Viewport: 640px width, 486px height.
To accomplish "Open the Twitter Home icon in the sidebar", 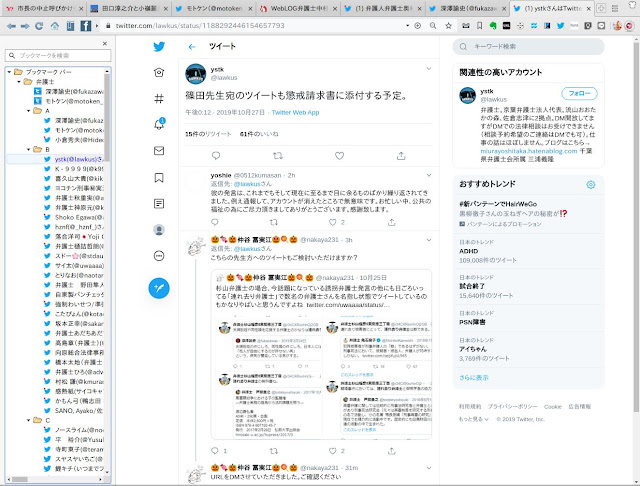I will (x=159, y=73).
